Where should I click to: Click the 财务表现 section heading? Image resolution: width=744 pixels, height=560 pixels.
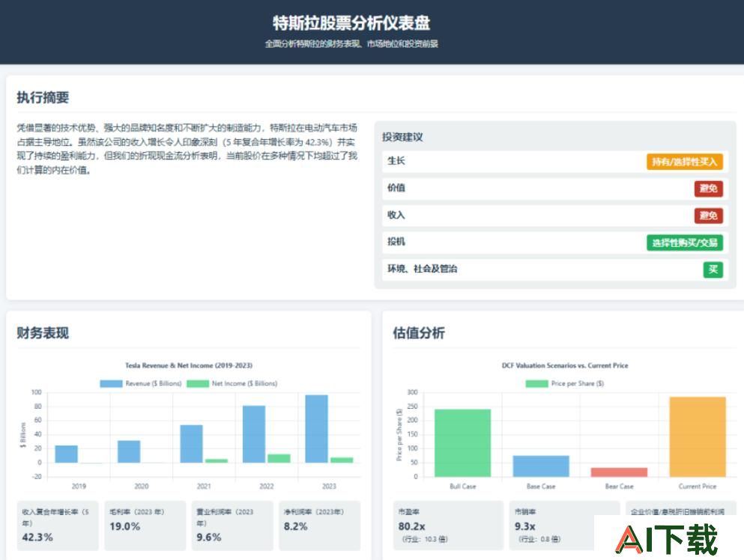click(43, 333)
